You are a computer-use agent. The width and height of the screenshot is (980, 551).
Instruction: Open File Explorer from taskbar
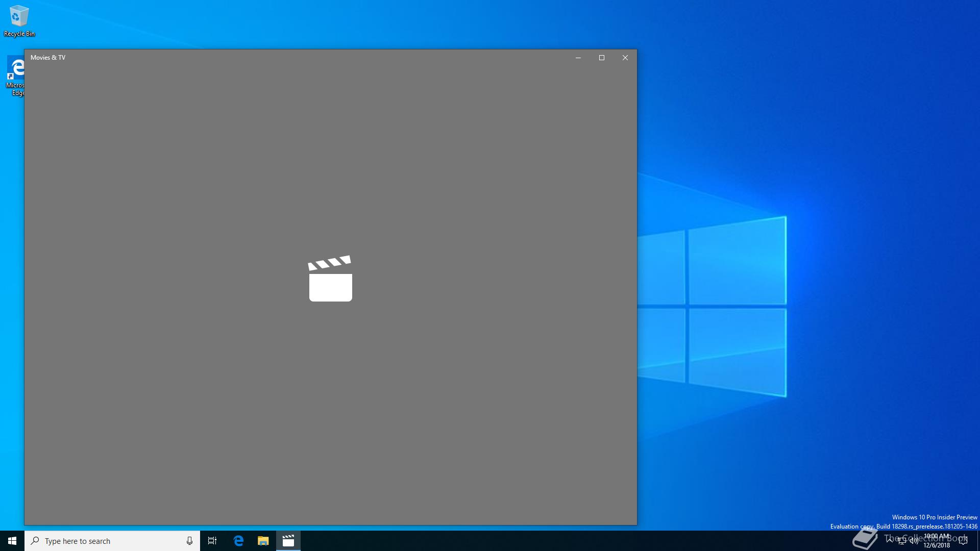[263, 541]
